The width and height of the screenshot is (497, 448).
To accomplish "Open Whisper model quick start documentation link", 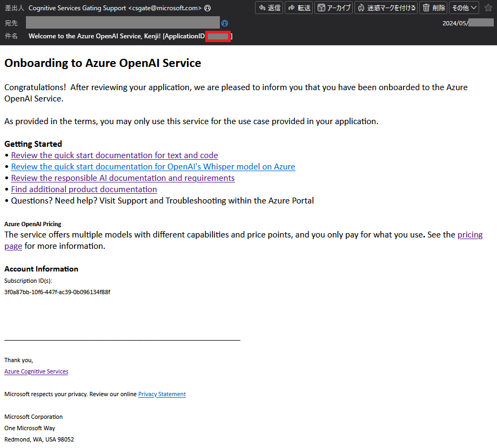I will [x=153, y=167].
